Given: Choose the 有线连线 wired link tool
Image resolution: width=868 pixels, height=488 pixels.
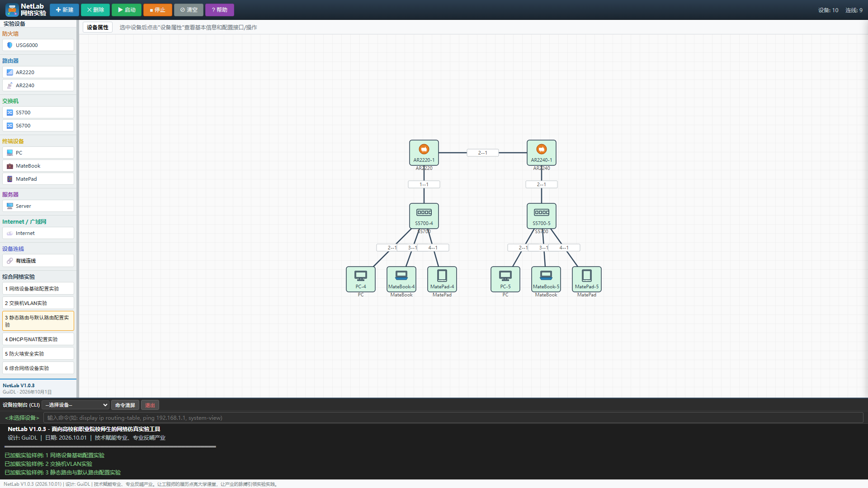Looking at the screenshot, I should pos(38,261).
